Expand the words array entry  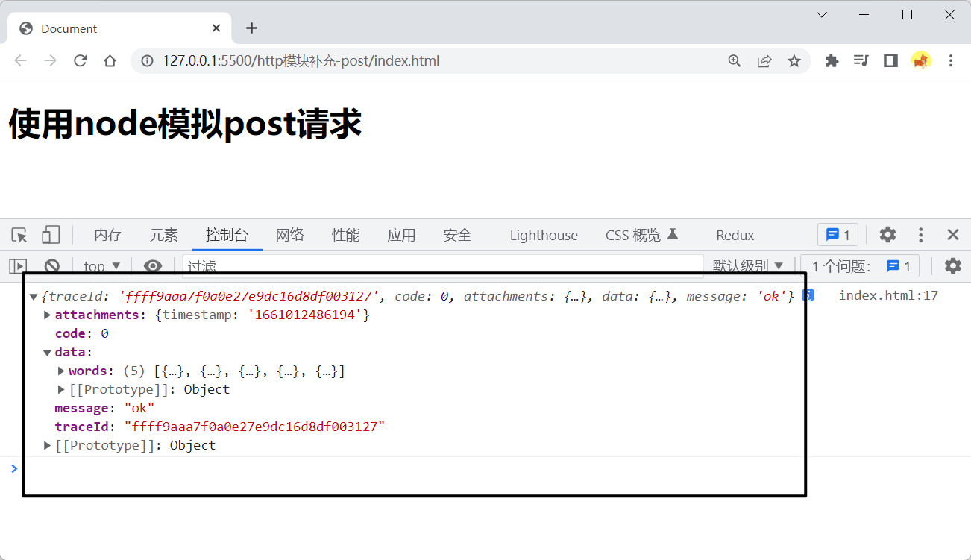coord(62,371)
